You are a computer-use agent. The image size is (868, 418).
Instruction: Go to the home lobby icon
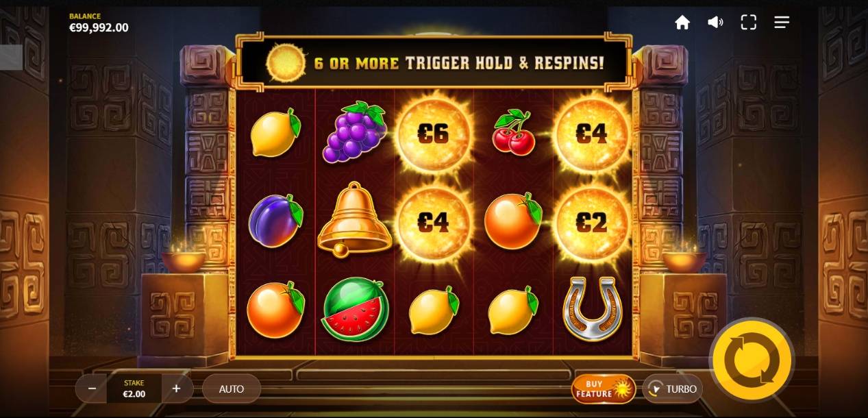pos(682,23)
